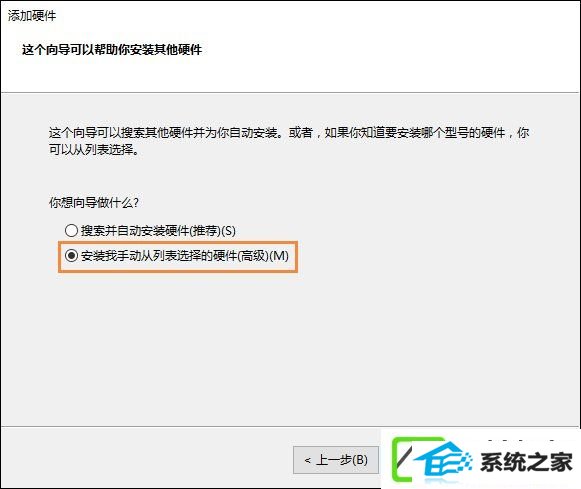Select the 搜索并自动安装硬件(推荐) radio button
Image resolution: width=581 pixels, height=489 pixels.
(x=71, y=230)
